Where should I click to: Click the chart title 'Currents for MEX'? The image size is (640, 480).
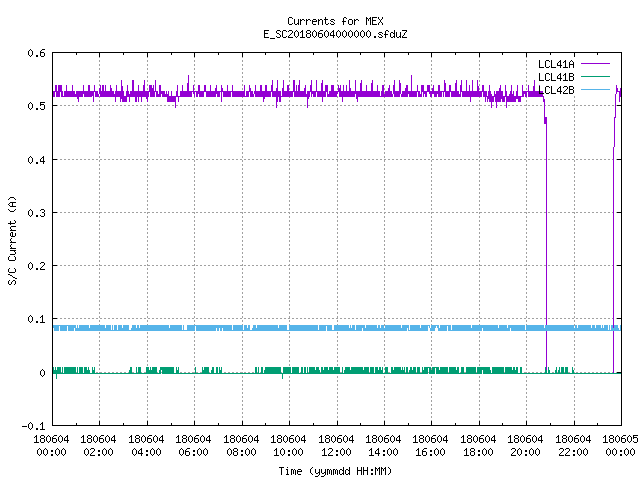(x=335, y=21)
